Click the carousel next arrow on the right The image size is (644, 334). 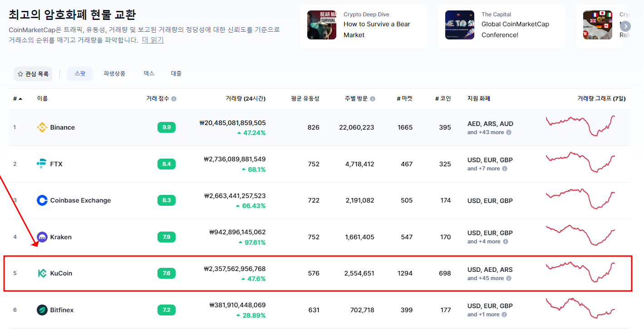tap(625, 26)
